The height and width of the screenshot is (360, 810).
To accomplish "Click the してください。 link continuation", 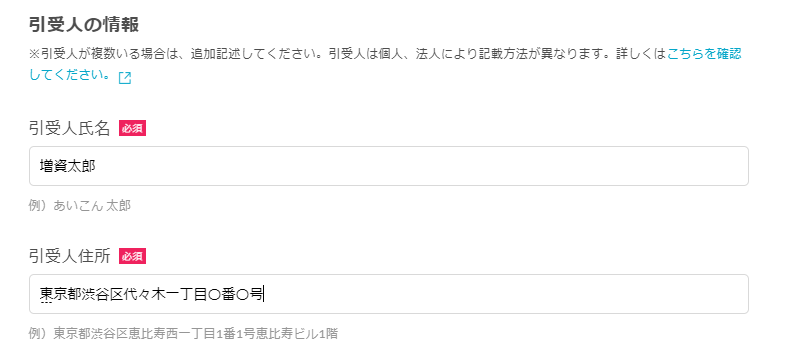I will coord(70,75).
